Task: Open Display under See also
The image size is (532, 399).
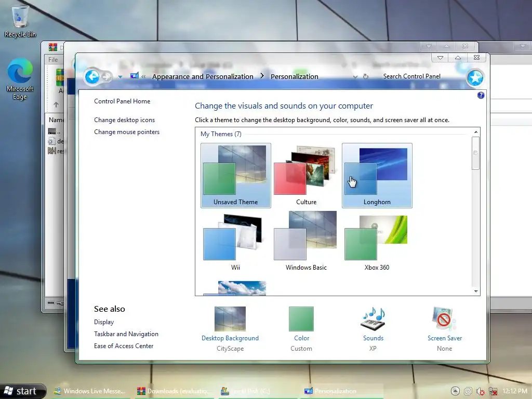Action: (x=104, y=322)
